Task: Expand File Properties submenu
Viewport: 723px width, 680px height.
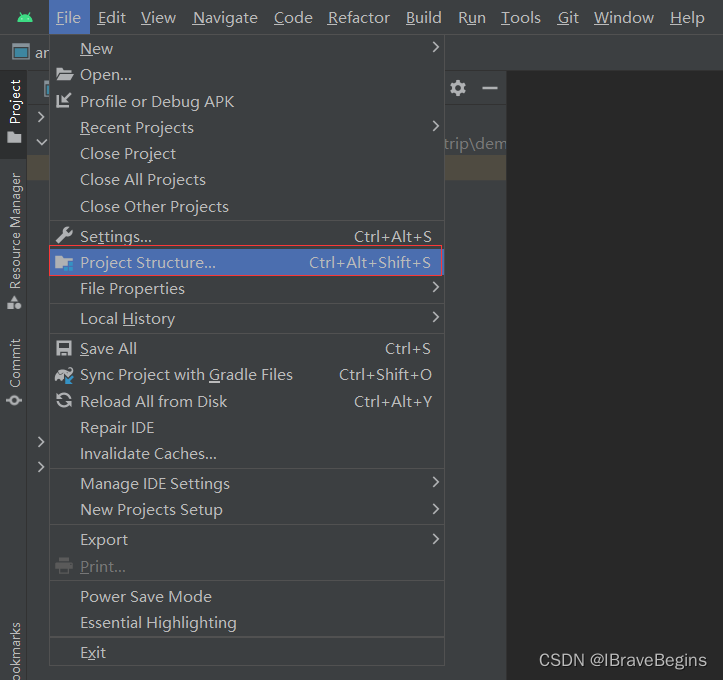Action: pyautogui.click(x=247, y=289)
